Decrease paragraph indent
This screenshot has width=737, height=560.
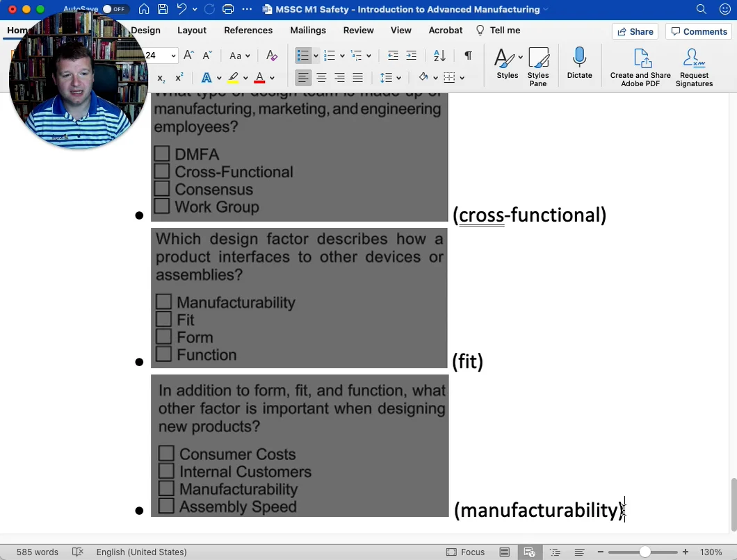[x=393, y=56]
